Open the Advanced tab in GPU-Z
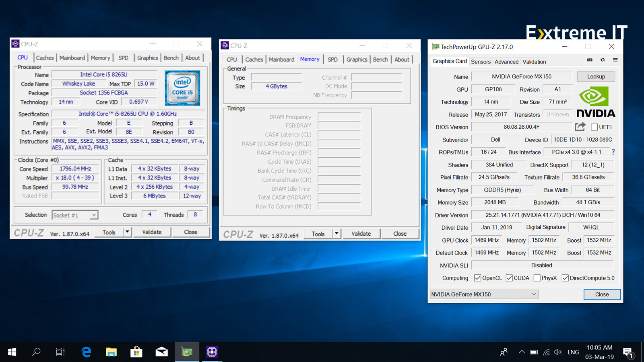This screenshot has height=362, width=644. pyautogui.click(x=506, y=62)
